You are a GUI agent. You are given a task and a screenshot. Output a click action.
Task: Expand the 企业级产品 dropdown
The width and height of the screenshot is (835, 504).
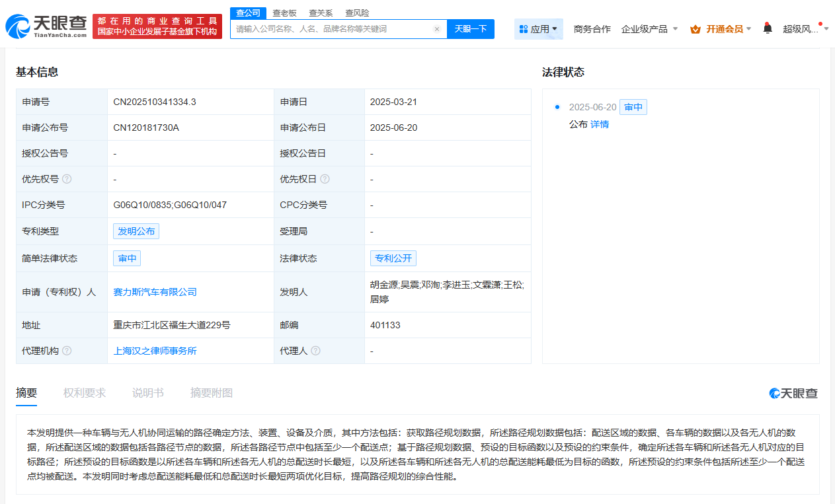click(x=649, y=29)
